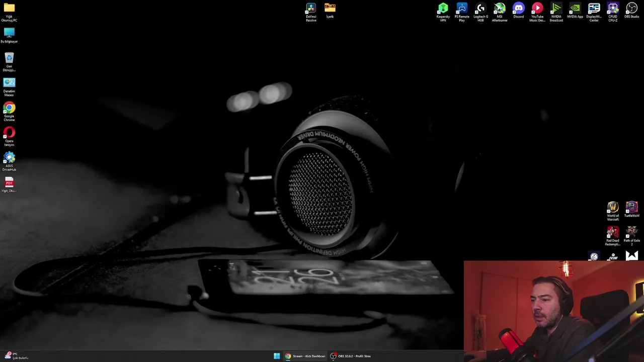Click the webcam overlay video
Viewport: 644px width, 362px height.
click(554, 311)
